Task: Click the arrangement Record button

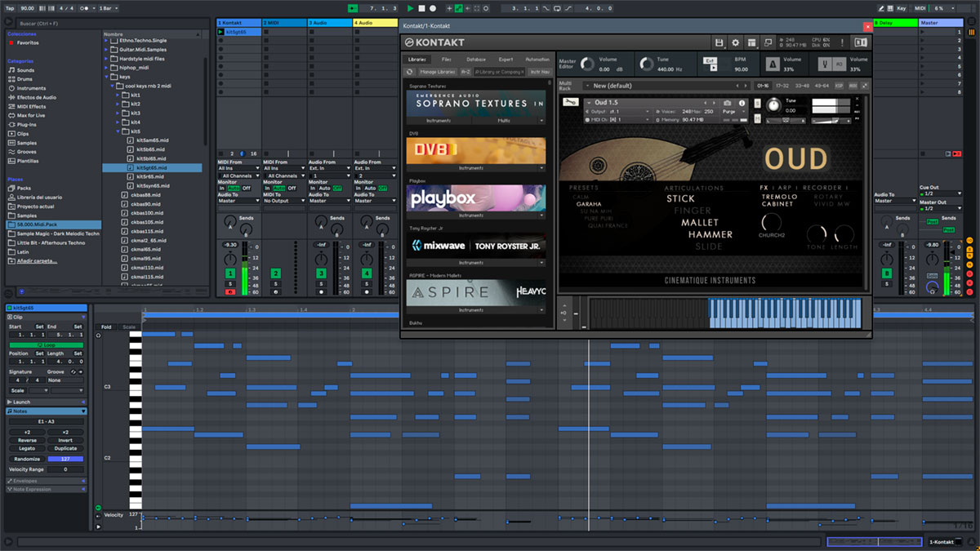Action: click(x=432, y=8)
